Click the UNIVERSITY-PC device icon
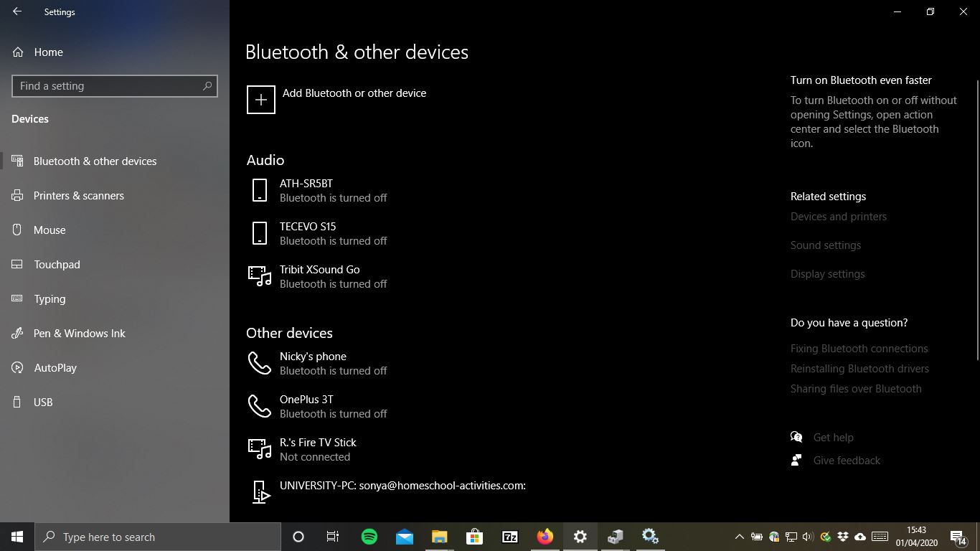980x551 pixels. click(262, 491)
